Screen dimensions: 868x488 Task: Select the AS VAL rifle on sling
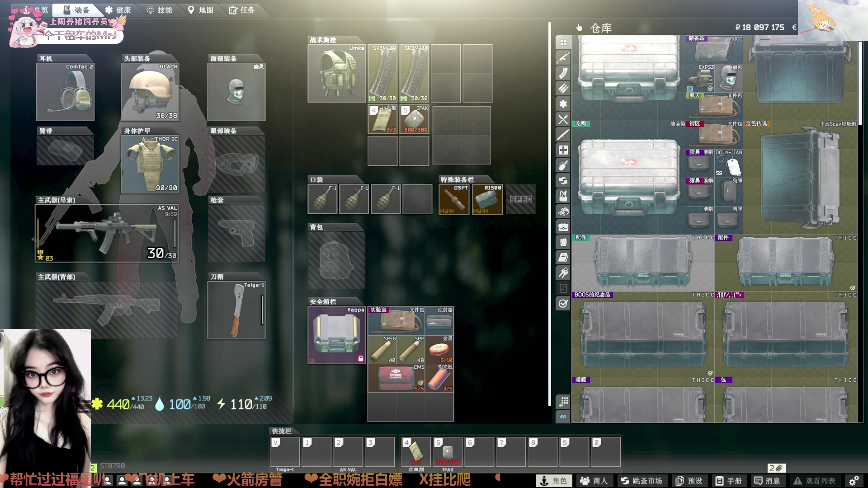(107, 234)
